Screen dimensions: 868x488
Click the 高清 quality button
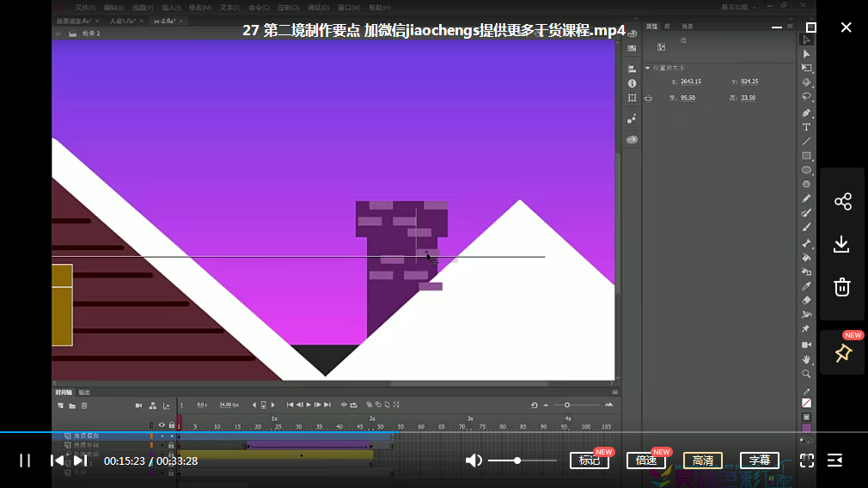point(702,461)
